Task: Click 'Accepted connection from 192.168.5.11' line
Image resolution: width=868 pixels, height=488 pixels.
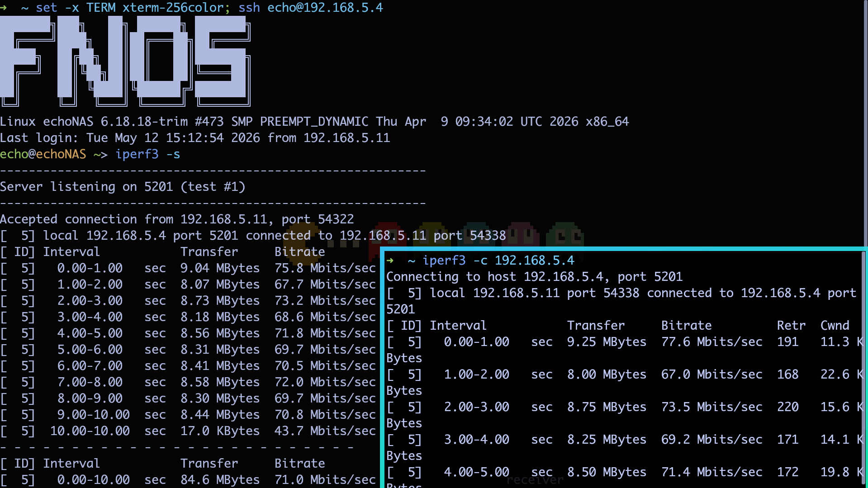Action: click(177, 219)
